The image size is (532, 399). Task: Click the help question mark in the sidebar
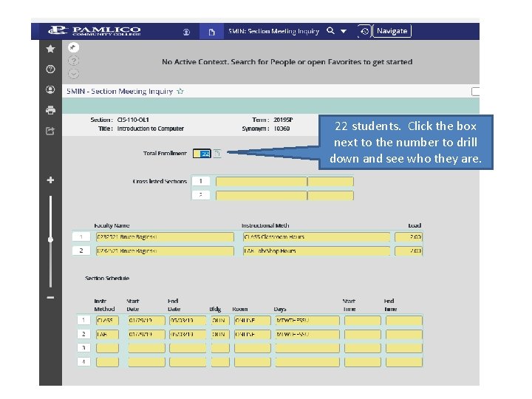pos(50,69)
